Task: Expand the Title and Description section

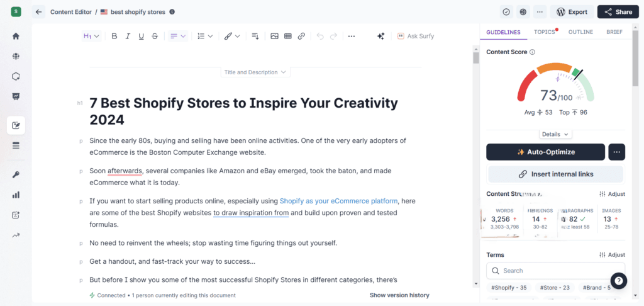Action: point(255,72)
